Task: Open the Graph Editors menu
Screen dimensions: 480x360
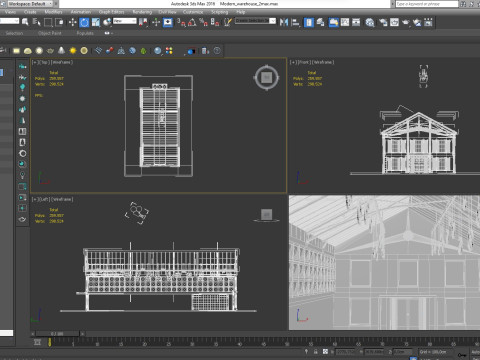Action: 111,12
